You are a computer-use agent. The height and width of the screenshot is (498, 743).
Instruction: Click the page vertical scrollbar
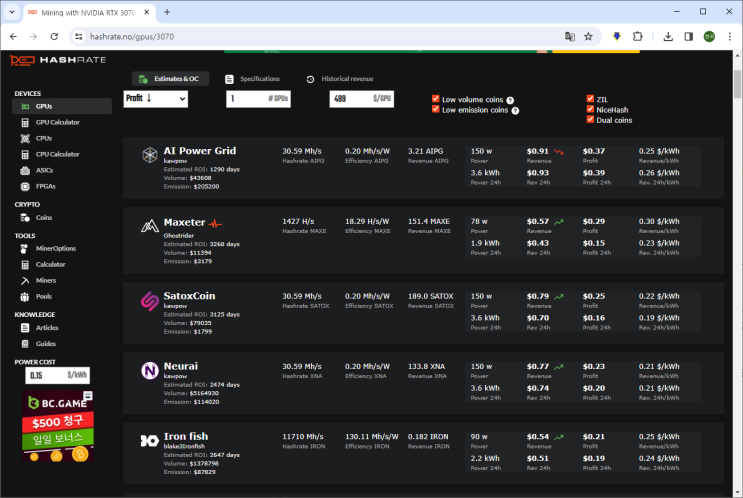tap(737, 83)
